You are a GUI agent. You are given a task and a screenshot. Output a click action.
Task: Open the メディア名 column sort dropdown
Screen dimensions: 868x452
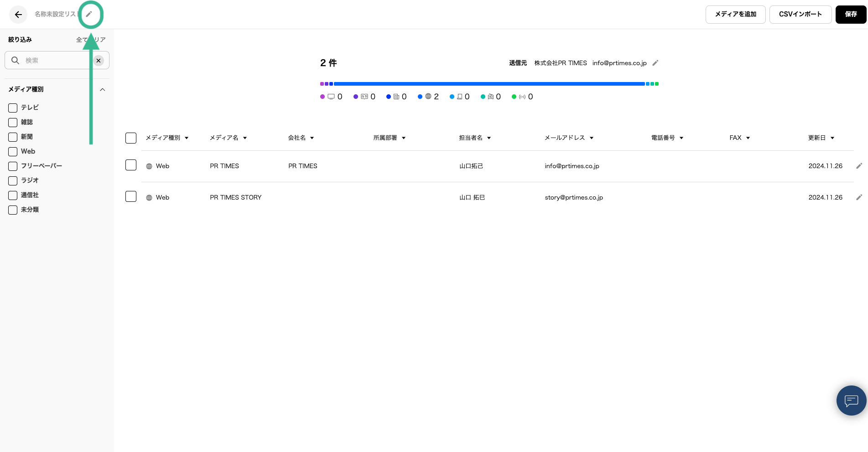245,138
